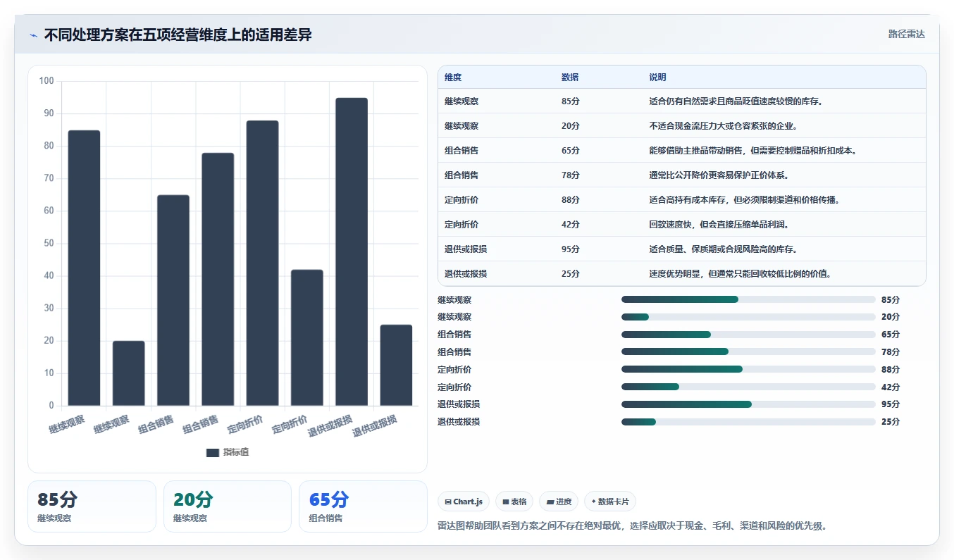Click the tallest chart bar at value 95
954x560 pixels.
pos(352,251)
